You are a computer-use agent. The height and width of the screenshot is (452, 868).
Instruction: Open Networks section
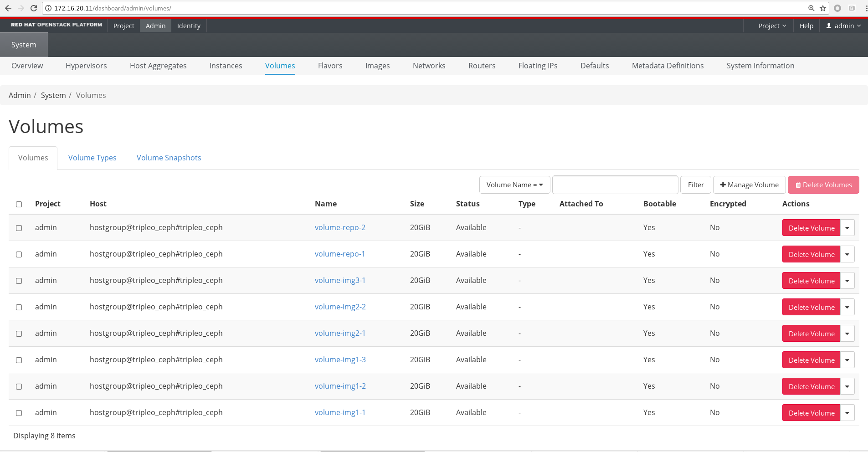click(x=429, y=66)
